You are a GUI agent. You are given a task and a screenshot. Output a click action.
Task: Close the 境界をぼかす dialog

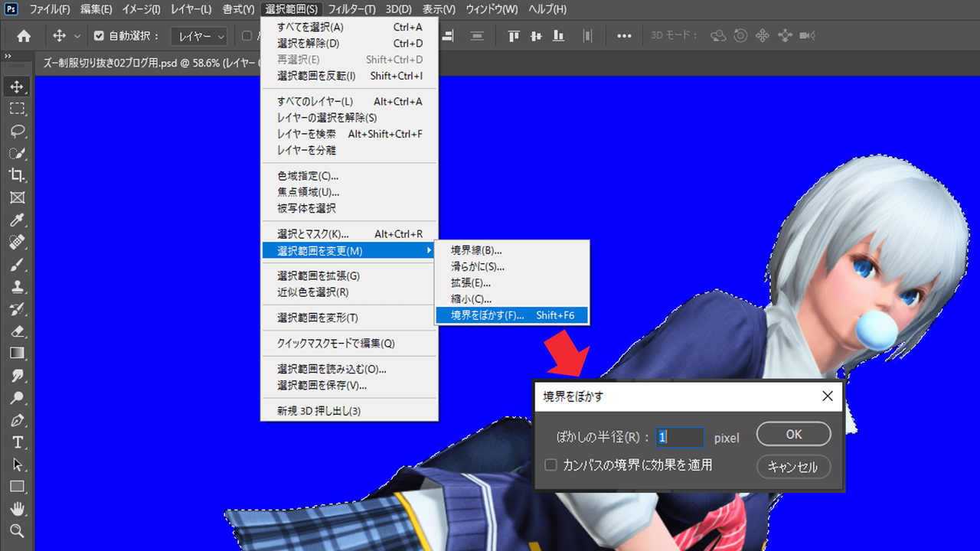click(x=827, y=396)
